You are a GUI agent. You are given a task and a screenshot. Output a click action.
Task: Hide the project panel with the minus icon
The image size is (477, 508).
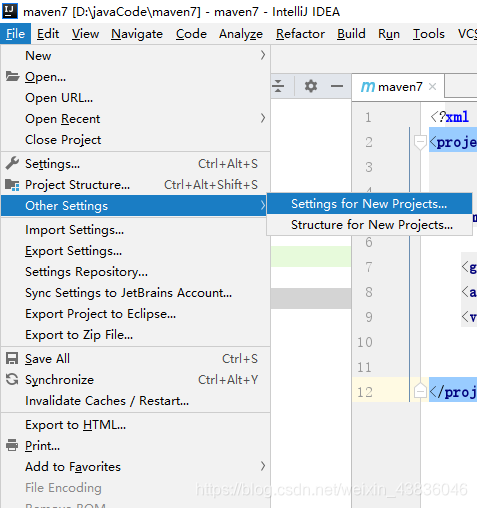[337, 86]
